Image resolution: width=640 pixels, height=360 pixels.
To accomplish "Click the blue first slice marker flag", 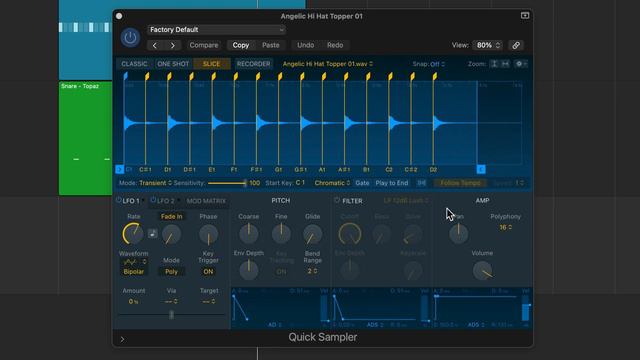I will 125,76.
